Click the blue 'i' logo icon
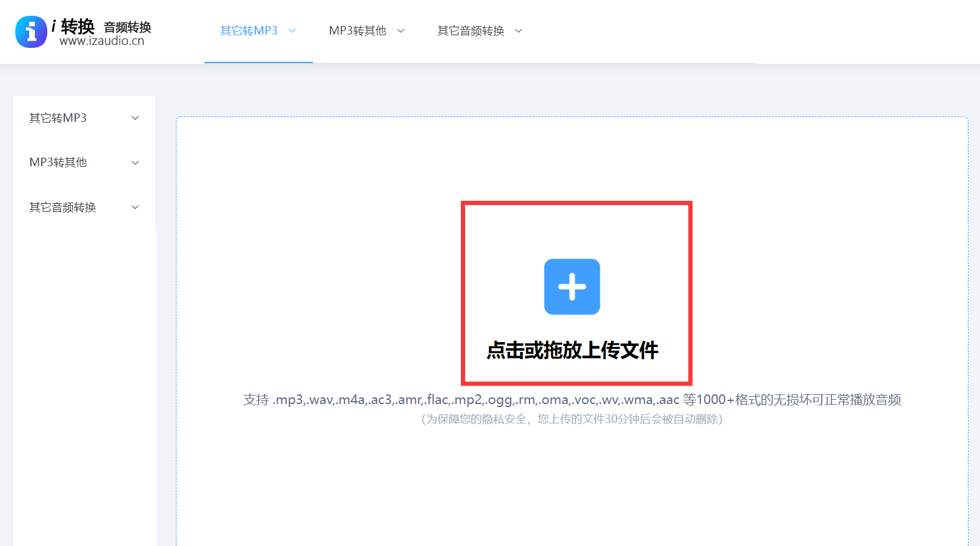Screen dimensions: 980x546 point(31,32)
